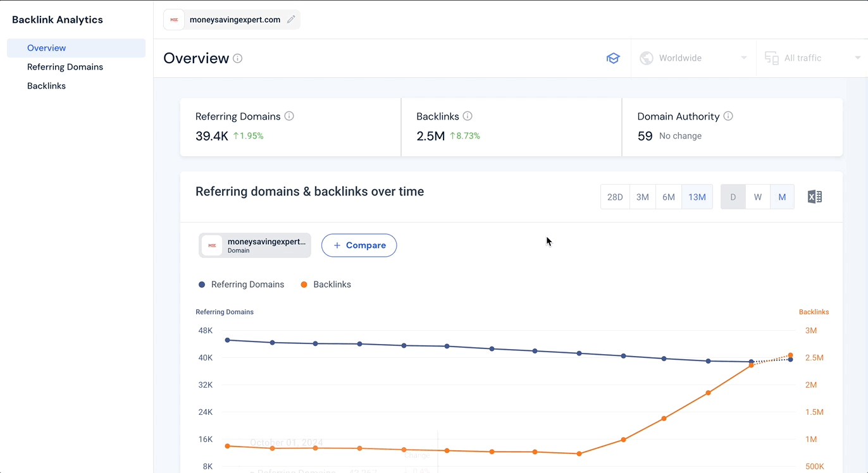The image size is (868, 473).
Task: Click the 59 domain authority score
Action: tap(645, 136)
